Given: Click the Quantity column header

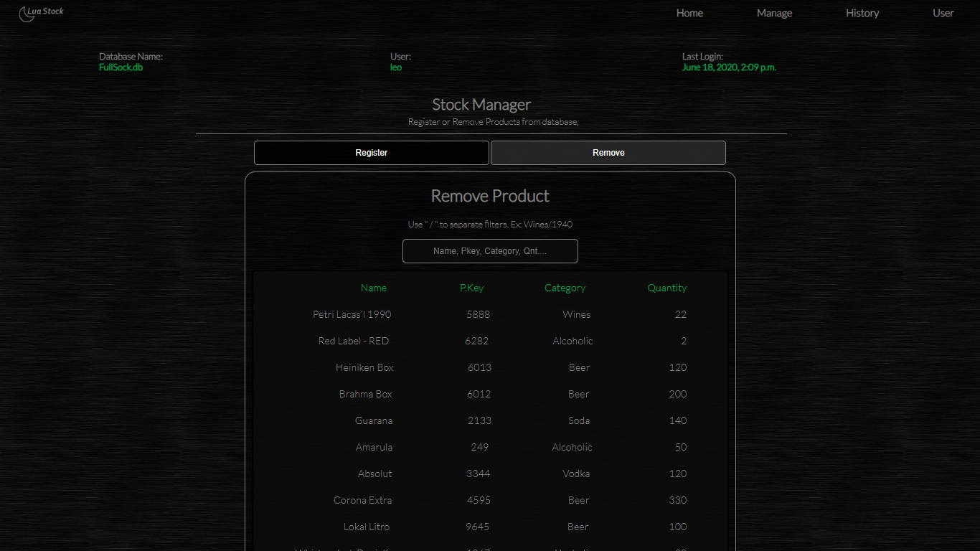Looking at the screenshot, I should click(x=666, y=288).
